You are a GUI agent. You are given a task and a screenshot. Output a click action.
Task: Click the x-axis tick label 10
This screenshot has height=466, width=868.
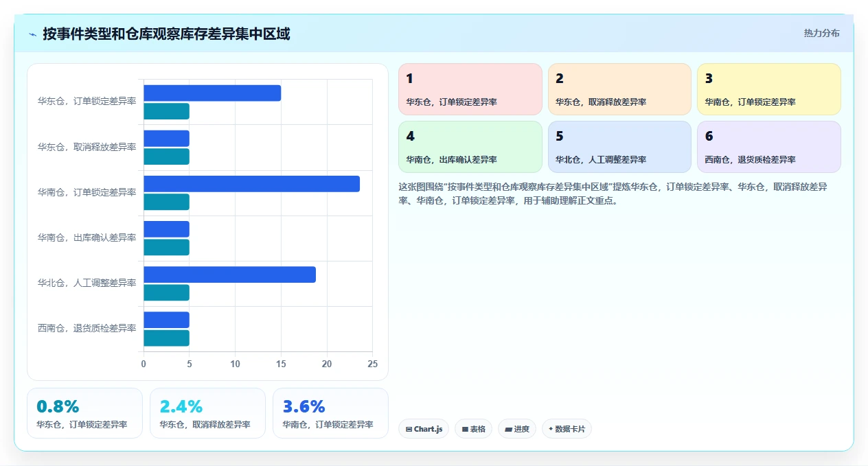click(236, 364)
